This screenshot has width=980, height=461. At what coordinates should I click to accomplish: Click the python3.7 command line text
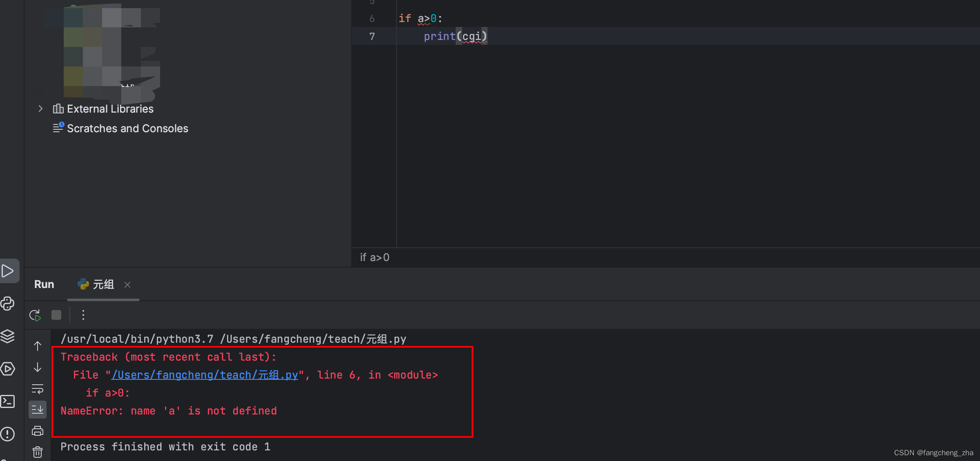click(233, 339)
